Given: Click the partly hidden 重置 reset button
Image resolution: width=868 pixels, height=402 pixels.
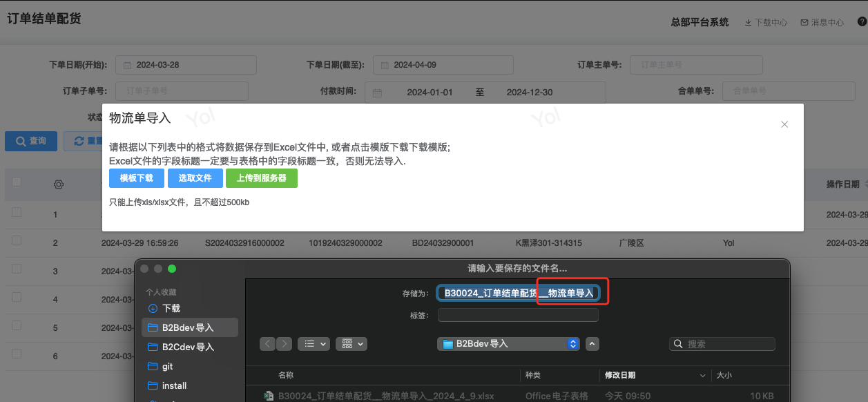Looking at the screenshot, I should pos(83,141).
